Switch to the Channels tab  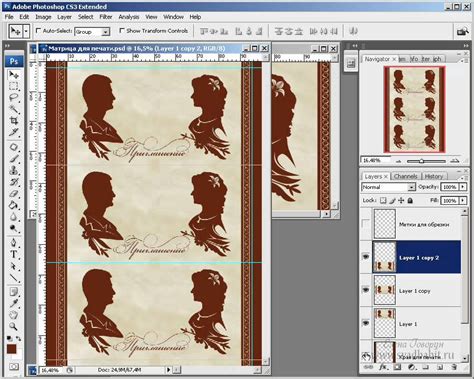(x=405, y=176)
